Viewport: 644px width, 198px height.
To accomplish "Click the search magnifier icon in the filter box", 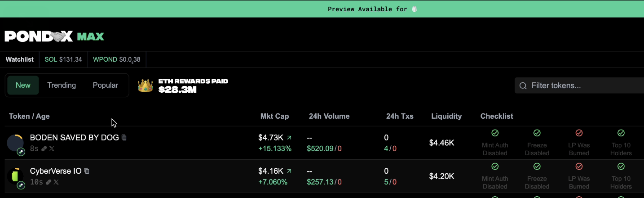I will point(523,85).
